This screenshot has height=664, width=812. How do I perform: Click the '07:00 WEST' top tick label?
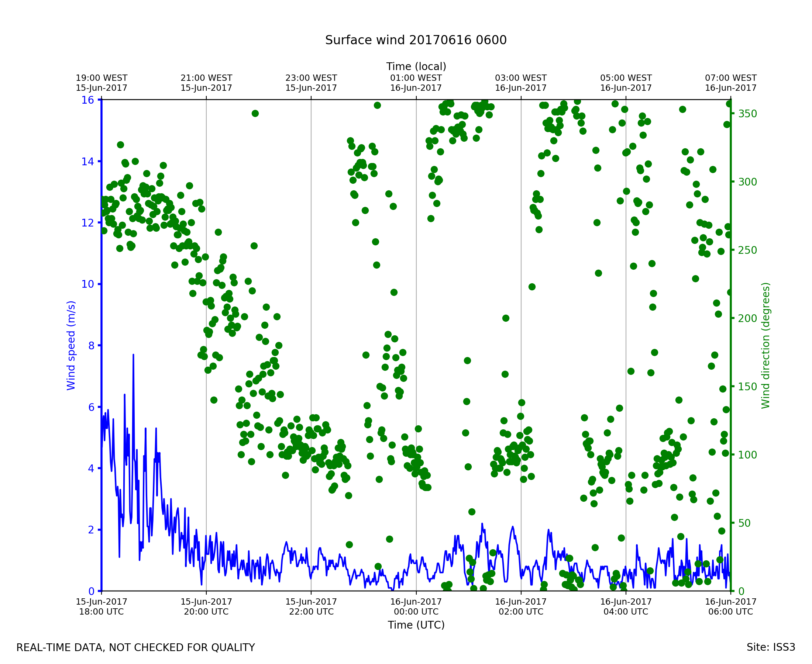point(730,78)
